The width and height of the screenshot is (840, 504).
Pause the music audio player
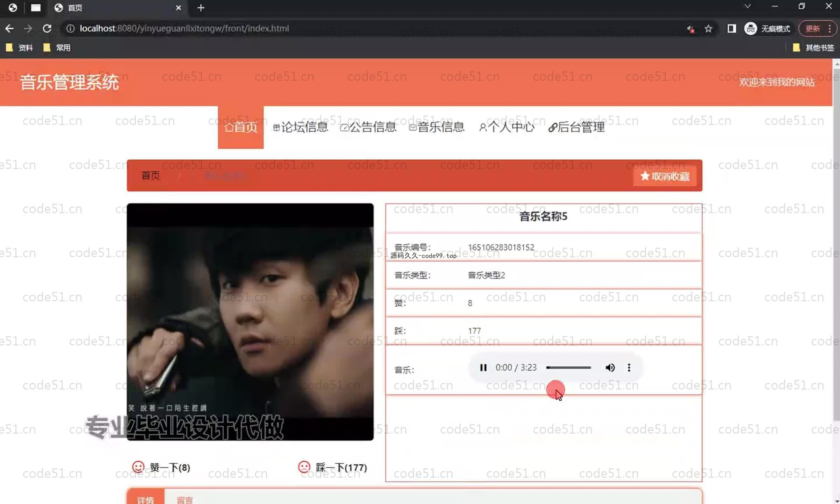click(483, 367)
